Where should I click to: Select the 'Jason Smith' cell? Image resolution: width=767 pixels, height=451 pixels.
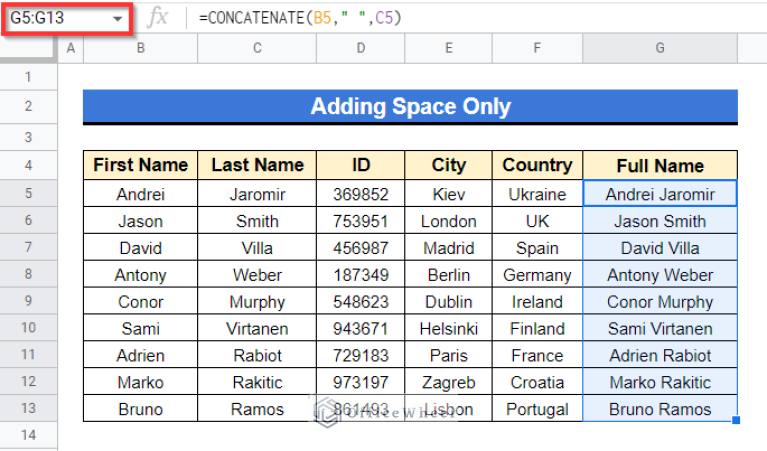pos(660,221)
